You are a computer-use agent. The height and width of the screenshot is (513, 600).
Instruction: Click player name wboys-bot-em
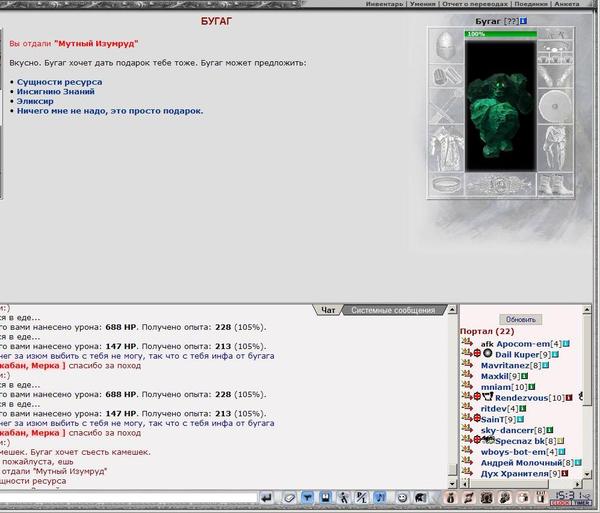point(513,452)
